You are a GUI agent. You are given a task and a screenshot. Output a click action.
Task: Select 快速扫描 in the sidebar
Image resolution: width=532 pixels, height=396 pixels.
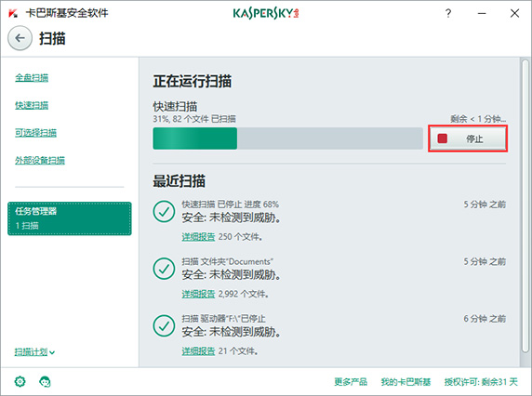coord(32,105)
